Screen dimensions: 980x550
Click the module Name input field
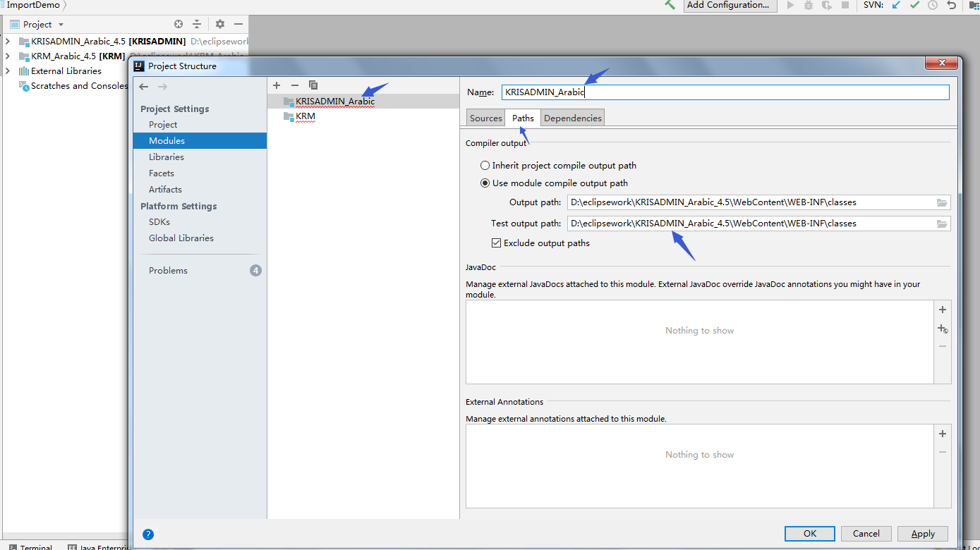click(x=725, y=92)
